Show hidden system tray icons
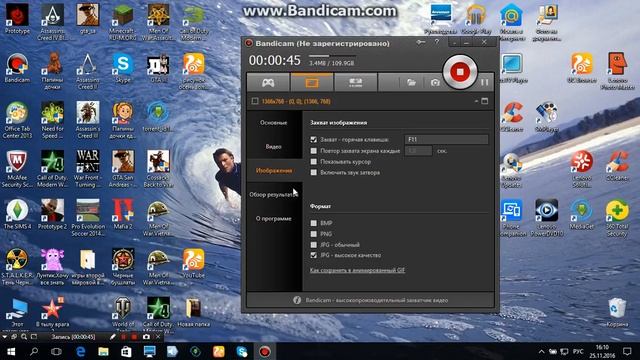Image resolution: width=640 pixels, height=360 pixels. click(x=542, y=351)
